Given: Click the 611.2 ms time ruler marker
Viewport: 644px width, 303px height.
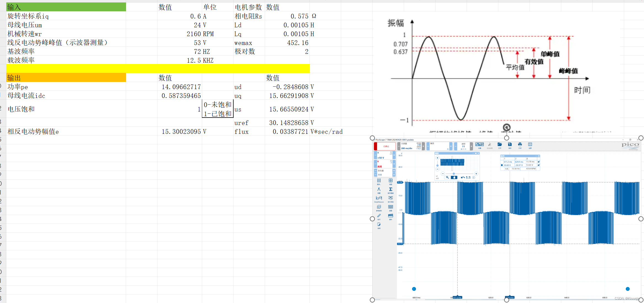Looking at the screenshot, I should (457, 297).
